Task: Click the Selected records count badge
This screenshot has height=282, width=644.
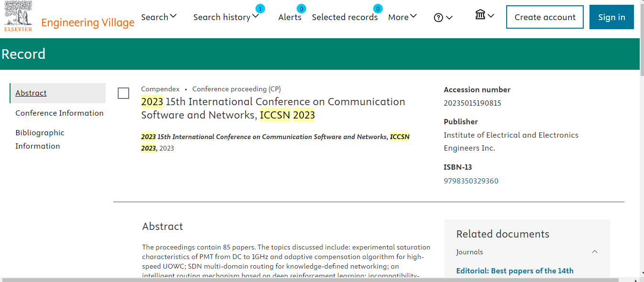Action: click(x=378, y=9)
